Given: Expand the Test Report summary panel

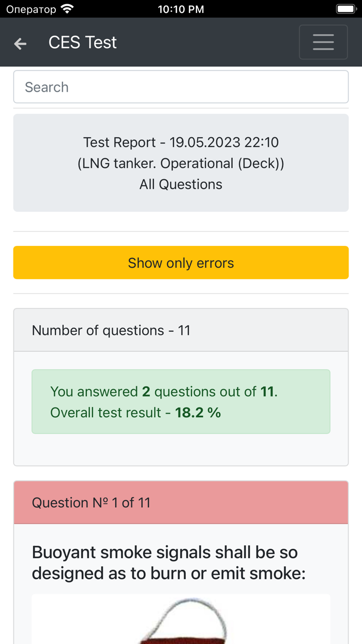Looking at the screenshot, I should tap(181, 163).
